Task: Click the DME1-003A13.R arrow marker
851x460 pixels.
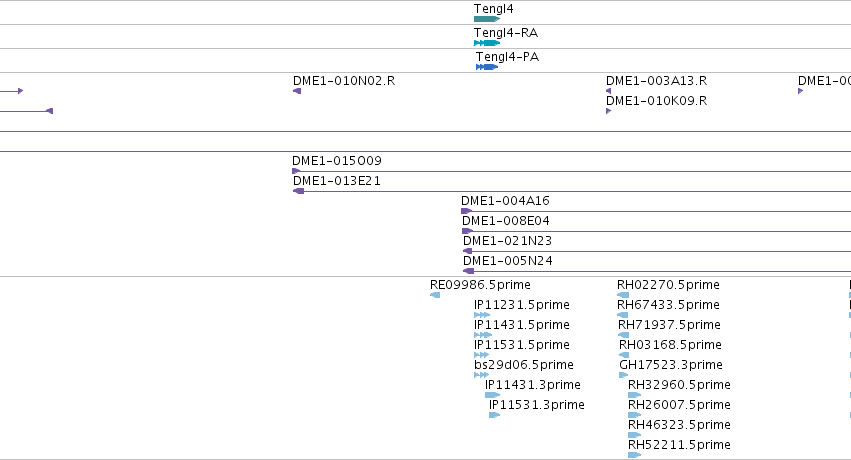Action: [x=608, y=91]
